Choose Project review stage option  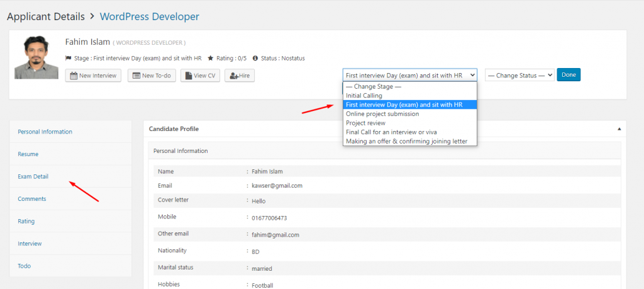(410, 123)
